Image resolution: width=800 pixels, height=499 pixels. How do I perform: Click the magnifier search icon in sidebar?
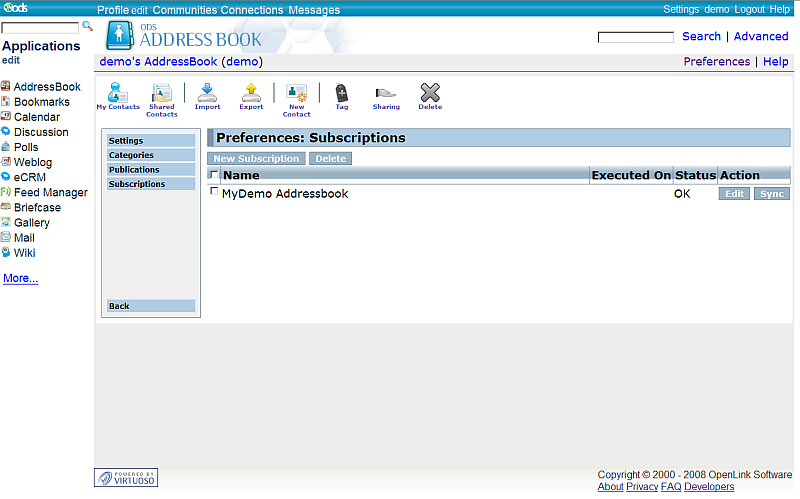pos(87,26)
